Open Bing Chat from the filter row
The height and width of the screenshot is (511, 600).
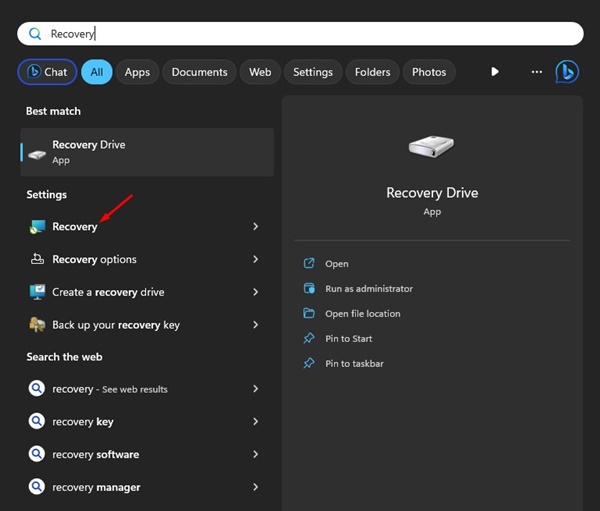(x=46, y=72)
